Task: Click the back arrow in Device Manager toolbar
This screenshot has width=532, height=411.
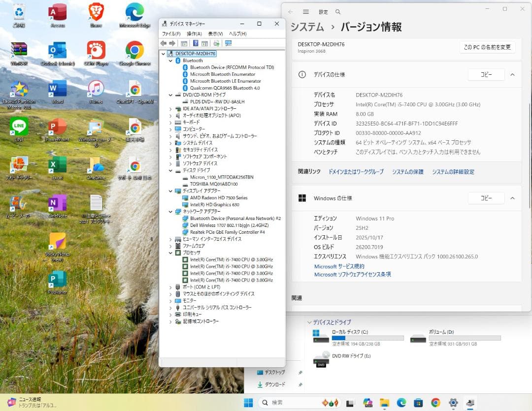Action: tap(164, 43)
